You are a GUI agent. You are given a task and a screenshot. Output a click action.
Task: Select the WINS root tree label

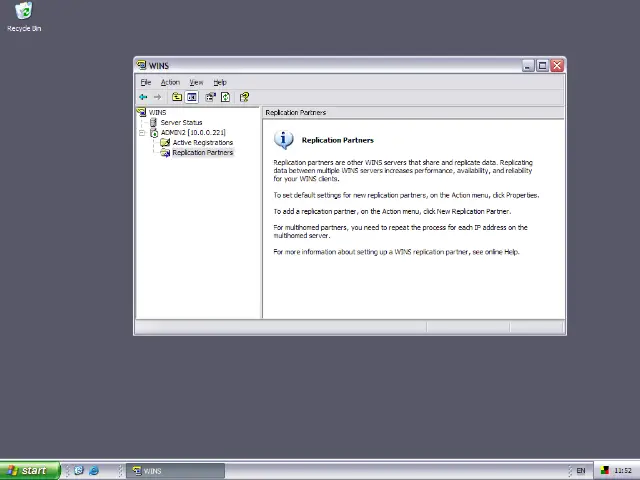(x=157, y=112)
